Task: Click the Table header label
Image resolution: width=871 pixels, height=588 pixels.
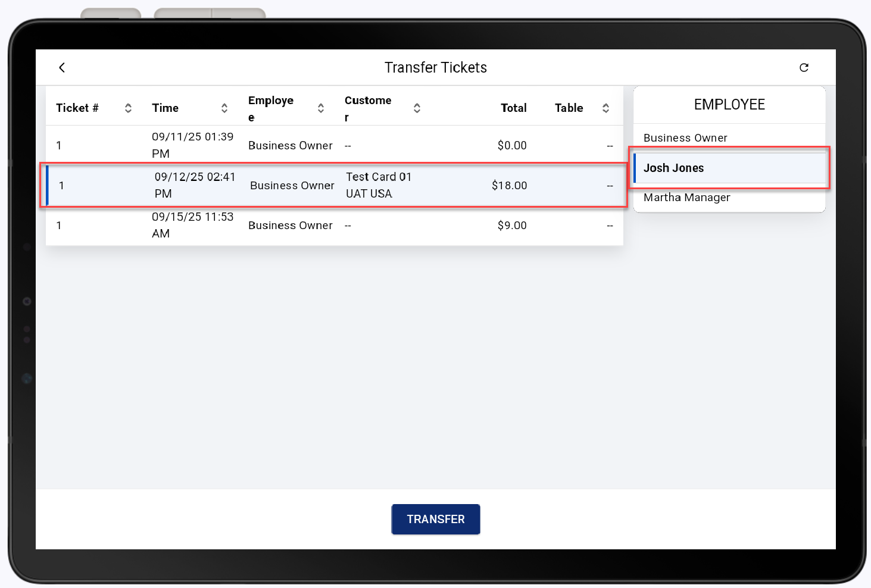Action: click(x=569, y=108)
